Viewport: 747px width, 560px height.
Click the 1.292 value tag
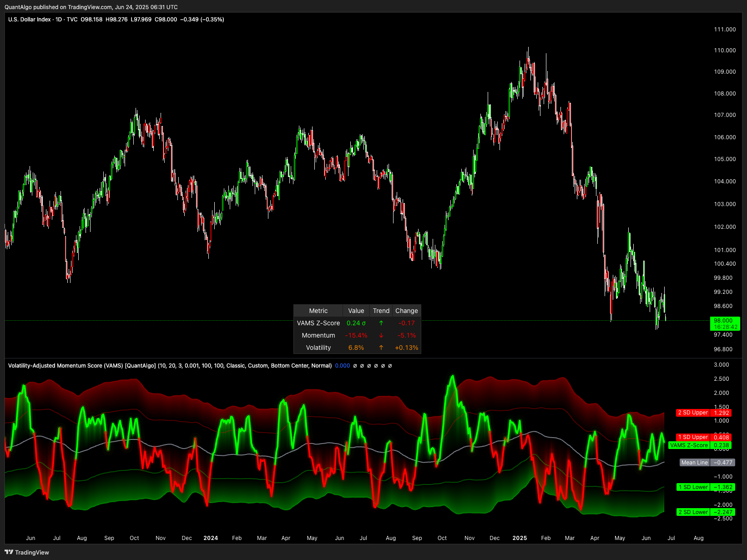pyautogui.click(x=722, y=413)
